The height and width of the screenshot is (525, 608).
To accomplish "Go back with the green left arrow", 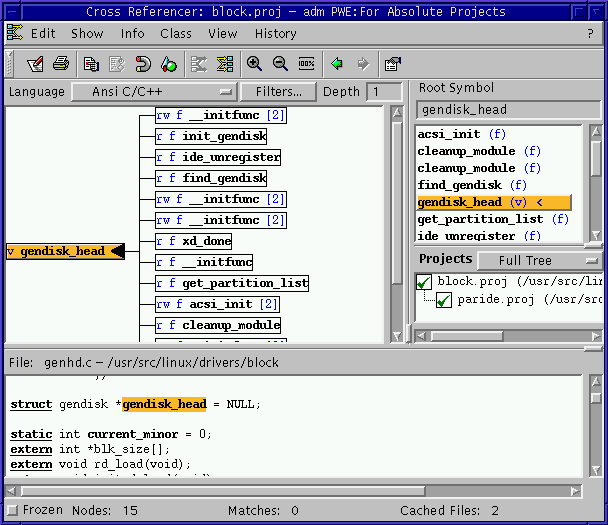I will tap(337, 64).
